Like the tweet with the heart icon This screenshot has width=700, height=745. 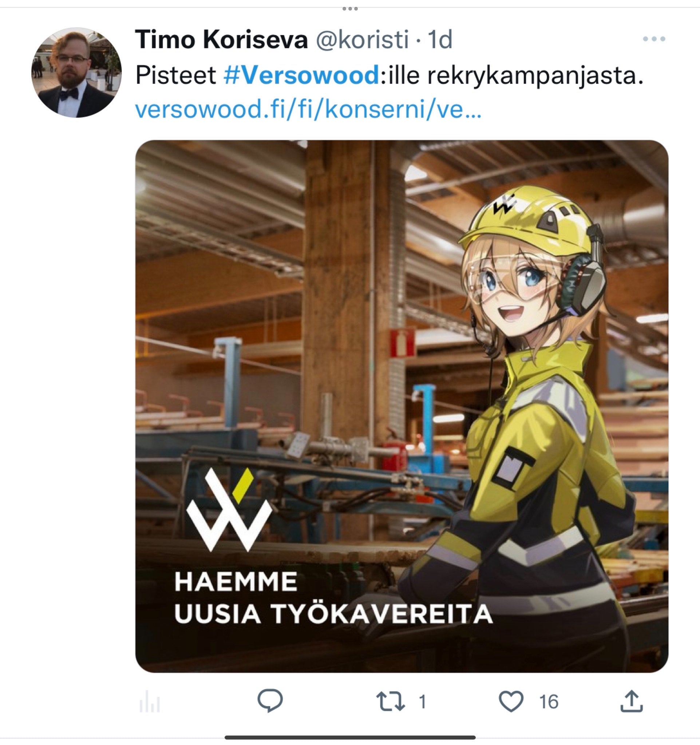point(511,701)
